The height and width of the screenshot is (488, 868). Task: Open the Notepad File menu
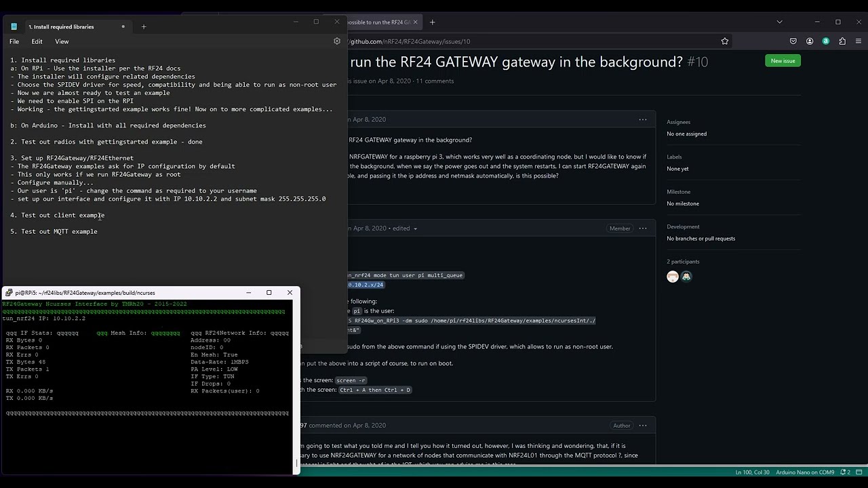pos(14,41)
